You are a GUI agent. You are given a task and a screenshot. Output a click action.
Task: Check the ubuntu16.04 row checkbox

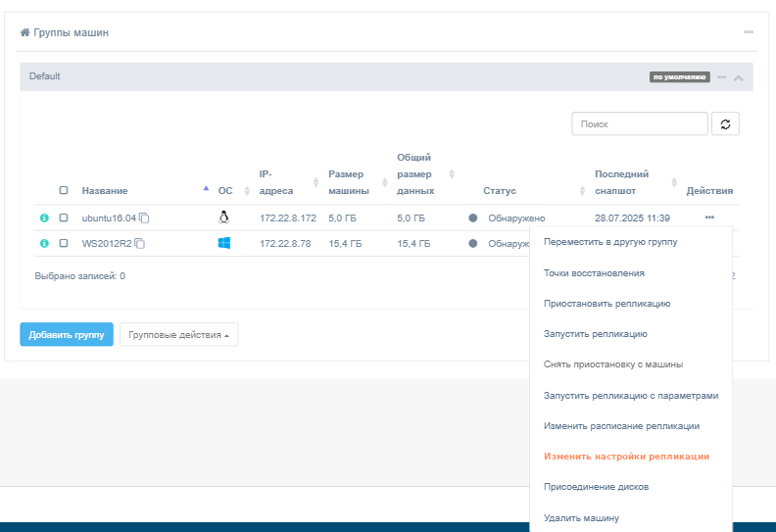[x=64, y=218]
